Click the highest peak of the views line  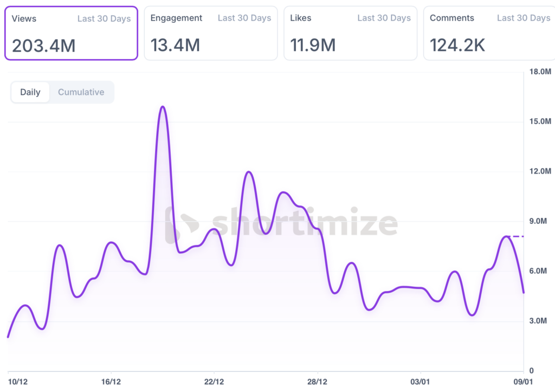pyautogui.click(x=163, y=107)
